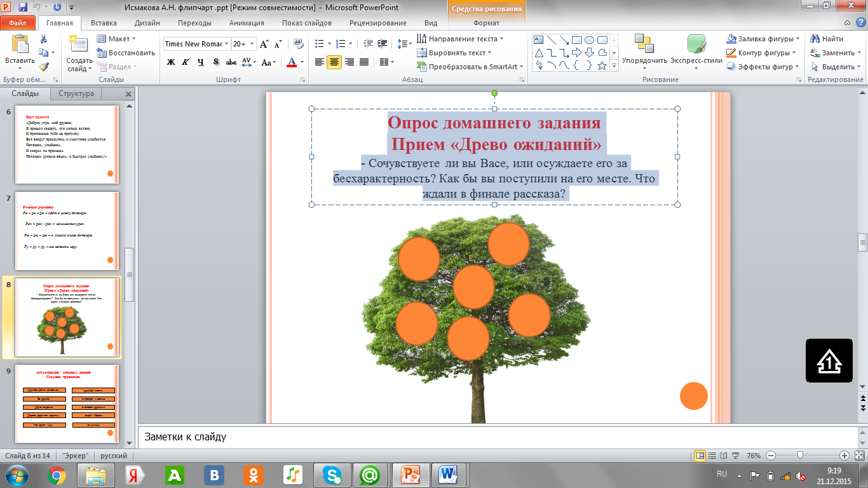Select the Format Painter brush icon

[43, 67]
